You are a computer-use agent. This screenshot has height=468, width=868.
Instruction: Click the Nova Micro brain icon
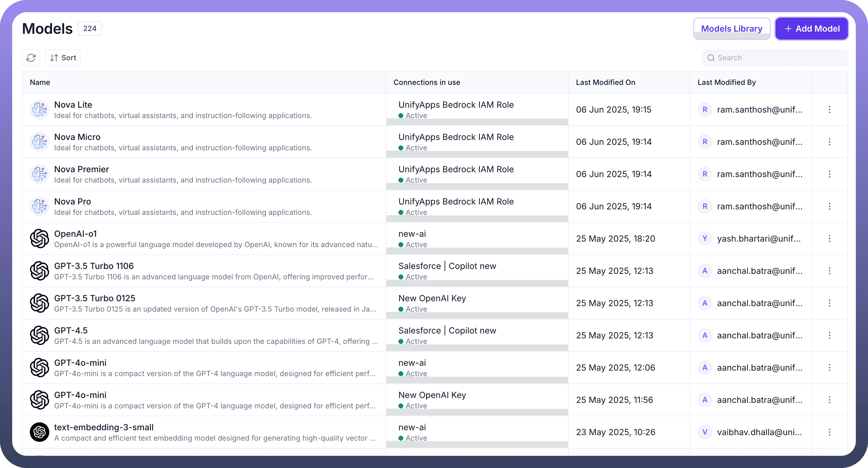click(40, 142)
